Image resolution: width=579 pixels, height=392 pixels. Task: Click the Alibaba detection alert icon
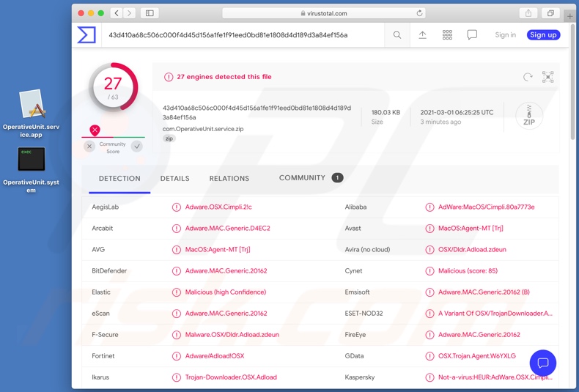pos(429,207)
